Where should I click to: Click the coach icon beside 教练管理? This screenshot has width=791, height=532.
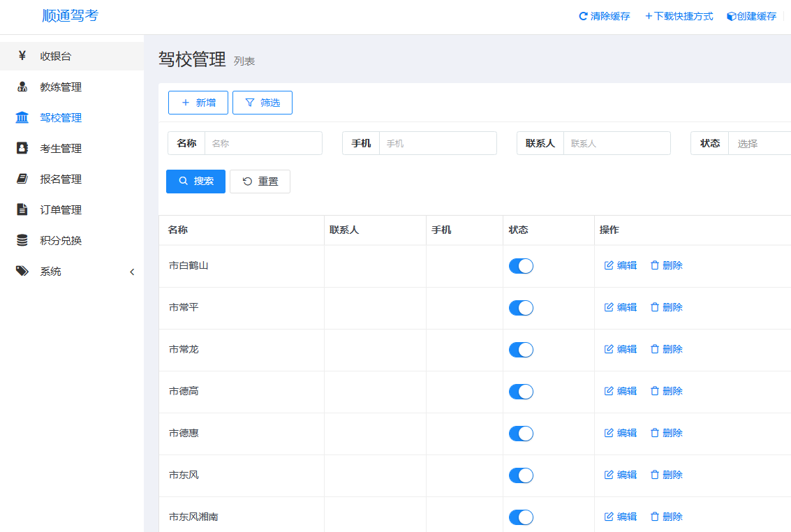click(x=22, y=87)
